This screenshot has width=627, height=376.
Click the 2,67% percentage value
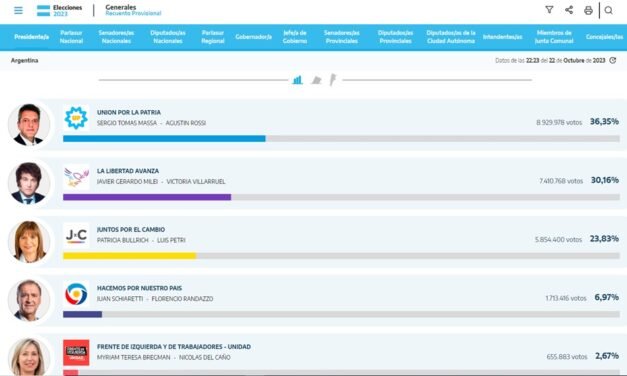pyautogui.click(x=607, y=356)
